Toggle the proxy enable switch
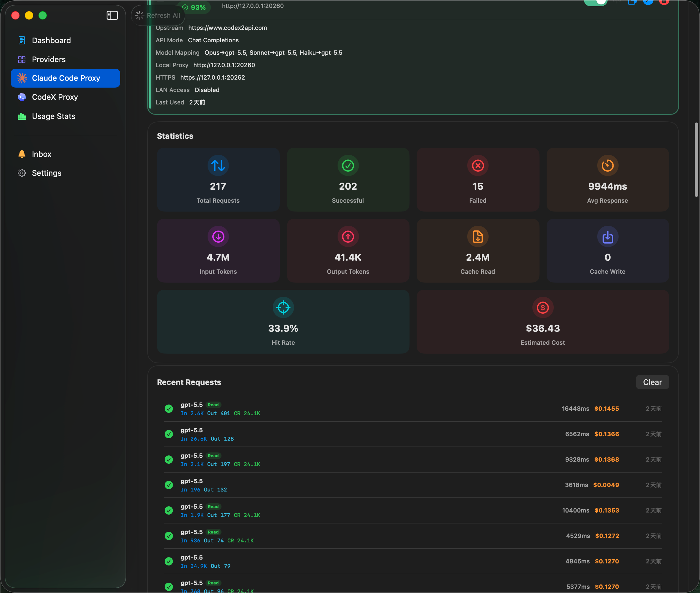This screenshot has width=700, height=593. [x=595, y=2]
